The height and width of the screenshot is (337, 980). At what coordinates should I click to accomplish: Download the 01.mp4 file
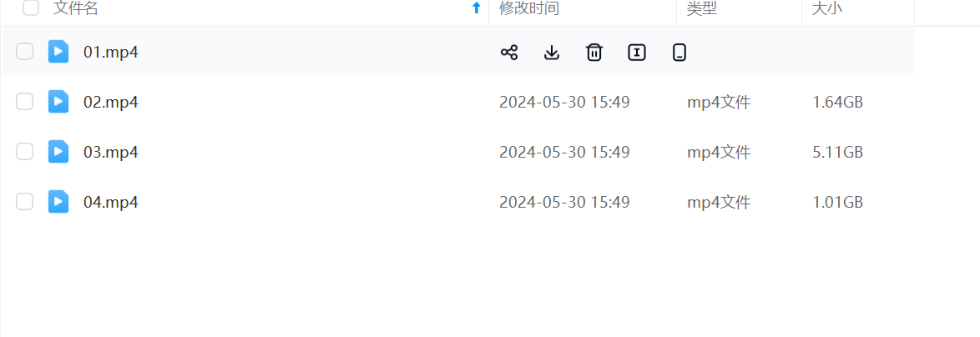pos(551,53)
